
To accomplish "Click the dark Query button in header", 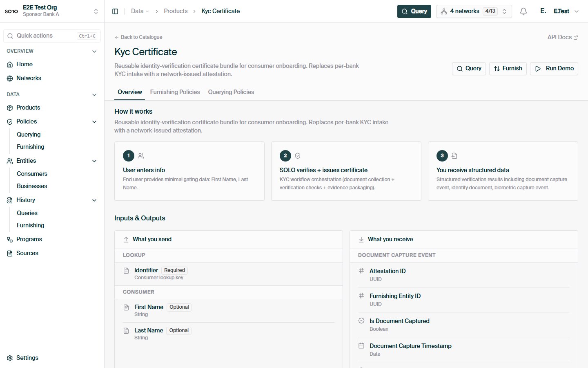I will pyautogui.click(x=414, y=11).
